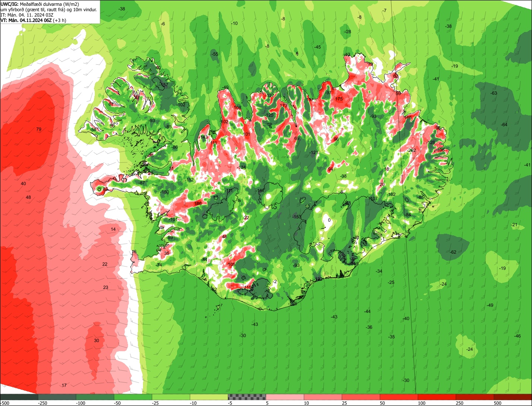
Task: Click the map value '69' in north Iceland
Action: coord(297,138)
